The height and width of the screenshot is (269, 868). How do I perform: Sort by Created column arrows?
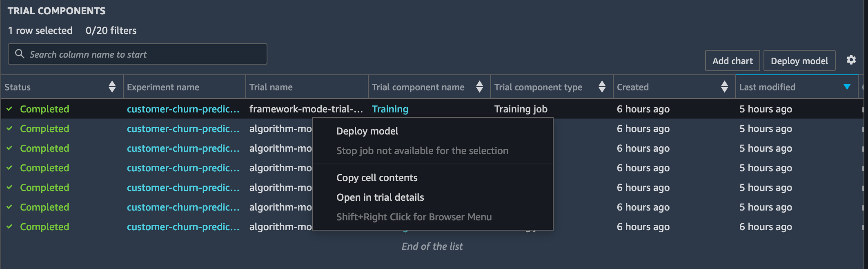724,87
